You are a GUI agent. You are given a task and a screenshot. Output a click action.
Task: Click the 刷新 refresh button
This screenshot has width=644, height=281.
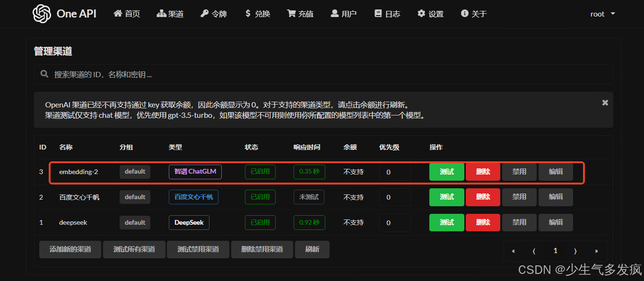(312, 249)
